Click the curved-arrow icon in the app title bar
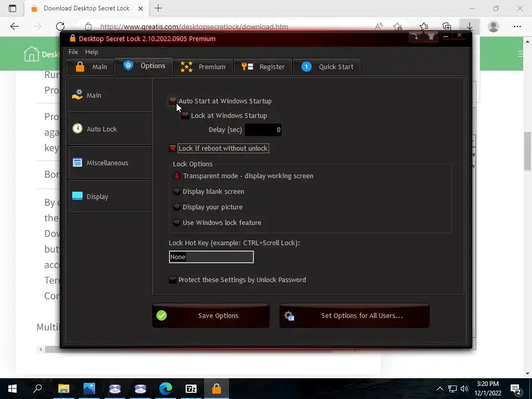The height and width of the screenshot is (399, 532). [x=415, y=36]
